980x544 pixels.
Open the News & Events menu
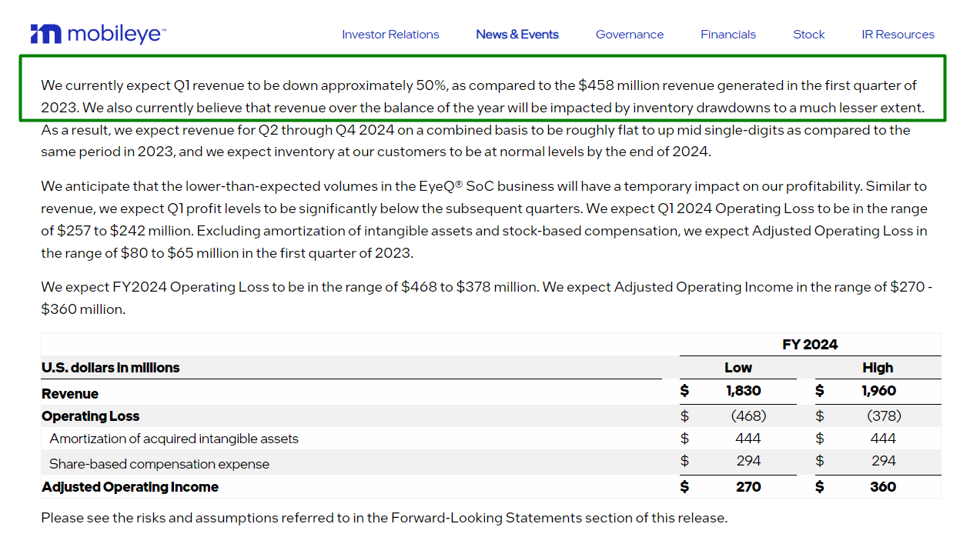point(517,35)
